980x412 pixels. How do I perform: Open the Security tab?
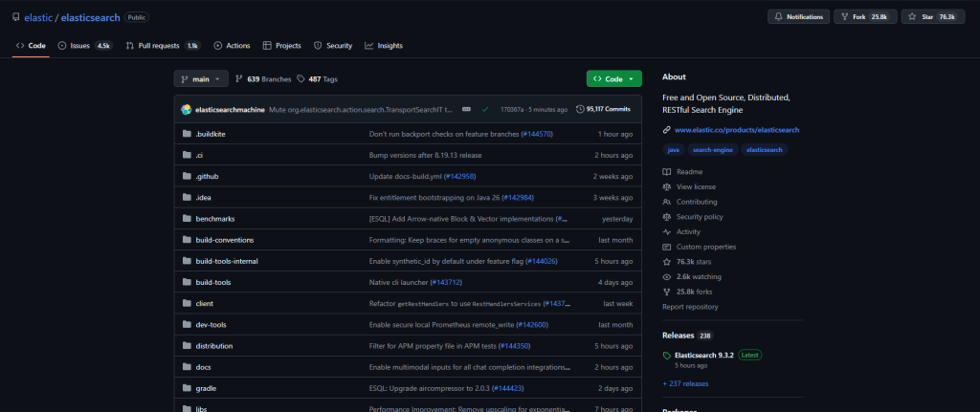click(x=333, y=46)
